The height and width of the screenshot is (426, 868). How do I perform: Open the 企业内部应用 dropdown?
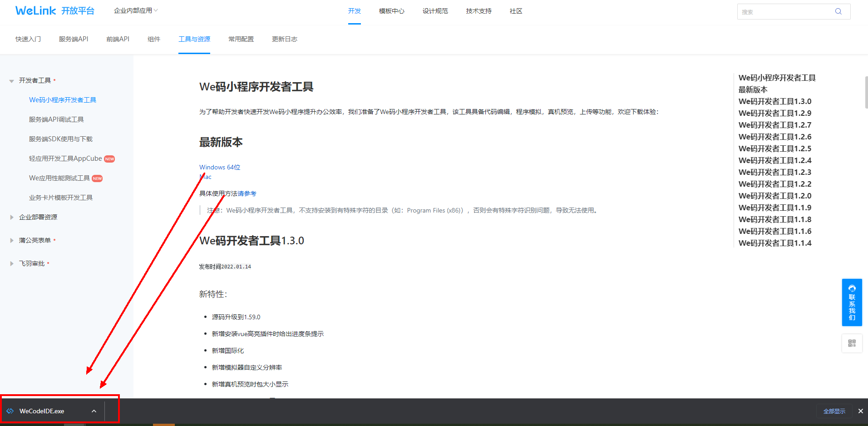pyautogui.click(x=136, y=10)
